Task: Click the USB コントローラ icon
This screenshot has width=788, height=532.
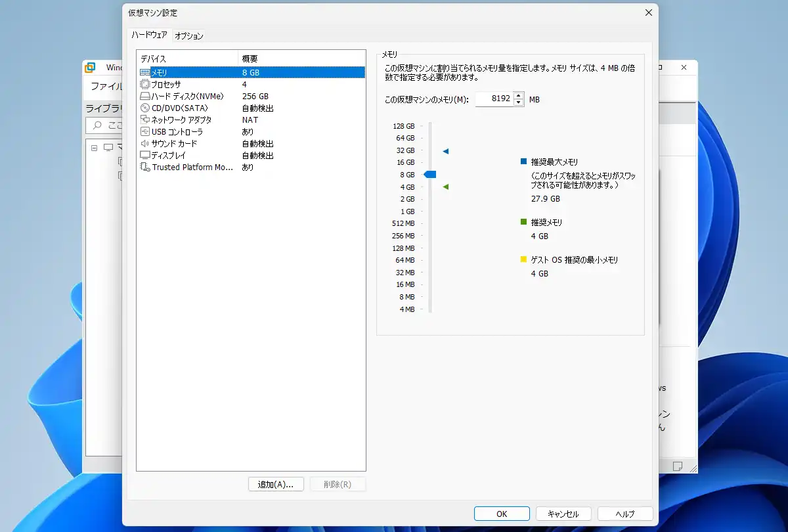Action: (145, 131)
